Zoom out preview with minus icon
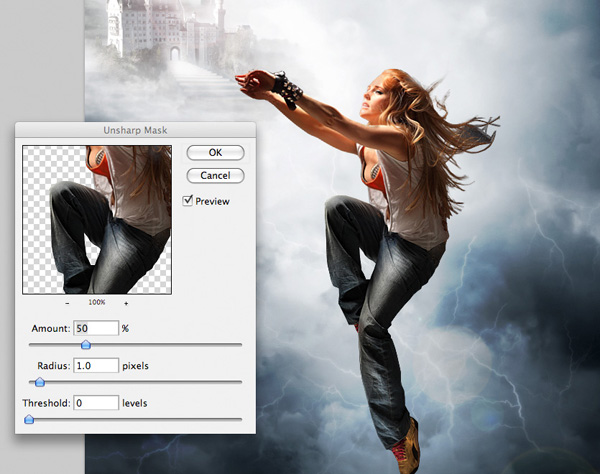This screenshot has width=600, height=474. [x=68, y=302]
